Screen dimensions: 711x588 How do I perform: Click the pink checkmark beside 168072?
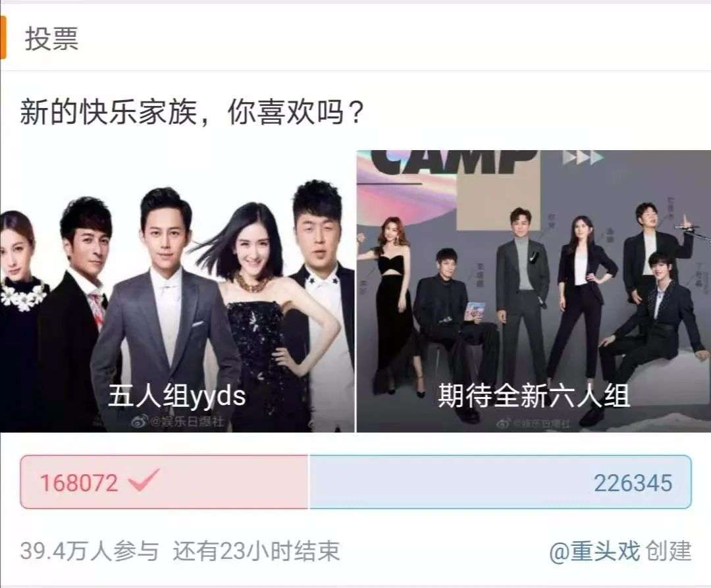pyautogui.click(x=144, y=480)
